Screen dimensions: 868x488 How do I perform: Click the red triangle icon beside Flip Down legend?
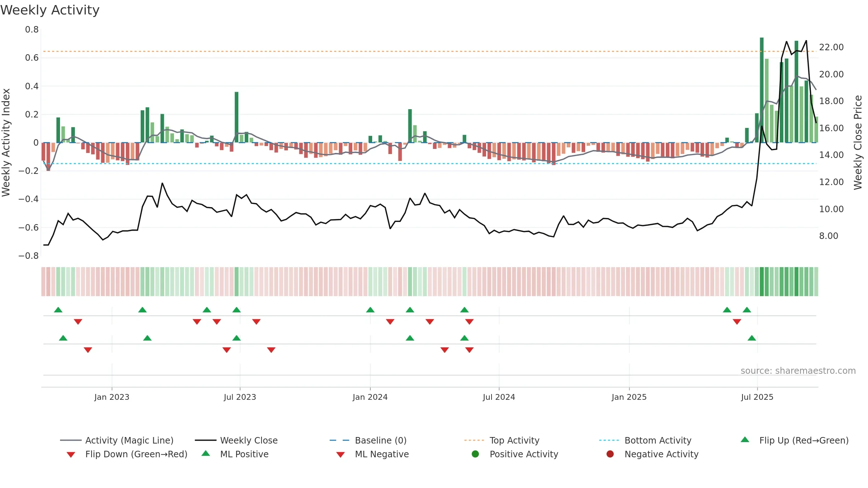coord(71,455)
